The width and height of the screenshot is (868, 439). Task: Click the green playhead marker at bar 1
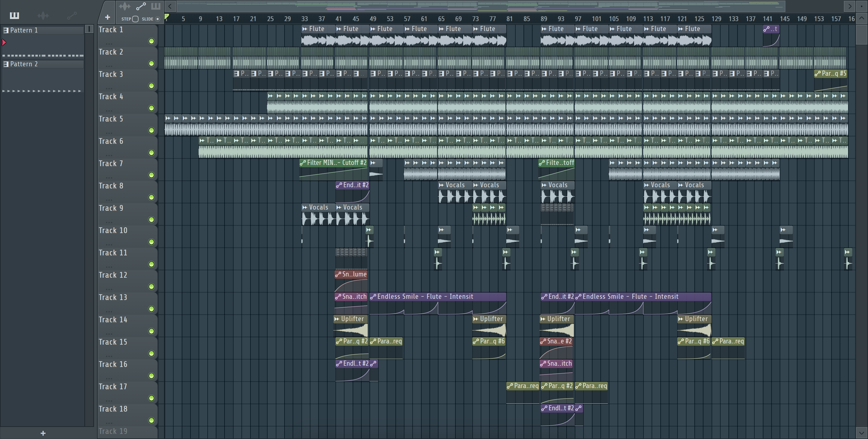(166, 17)
